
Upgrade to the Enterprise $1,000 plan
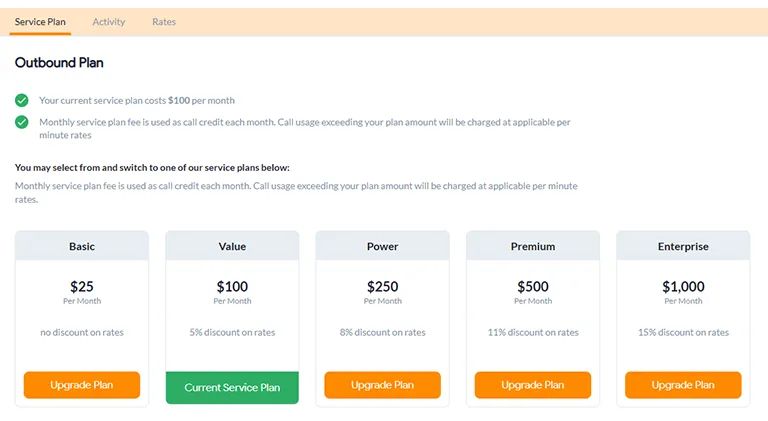(683, 385)
